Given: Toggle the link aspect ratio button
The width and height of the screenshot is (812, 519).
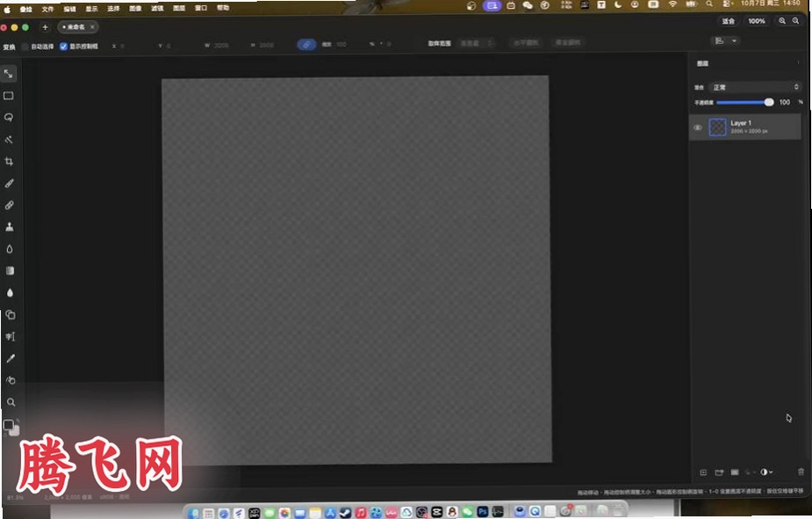Looking at the screenshot, I should coord(306,45).
